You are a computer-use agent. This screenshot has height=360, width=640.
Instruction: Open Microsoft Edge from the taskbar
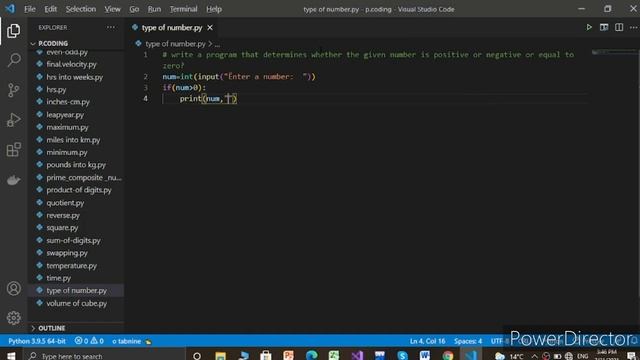(311, 356)
